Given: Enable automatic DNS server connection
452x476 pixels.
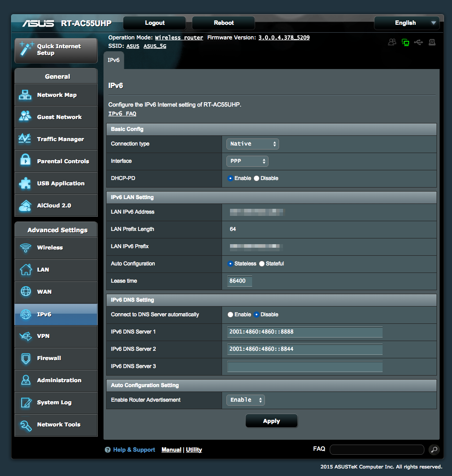Looking at the screenshot, I should tap(230, 315).
